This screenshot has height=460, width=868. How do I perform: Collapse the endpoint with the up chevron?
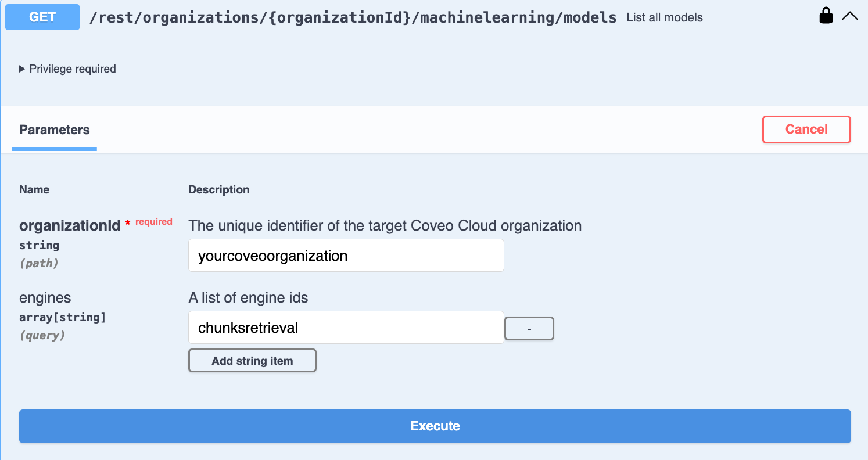[x=849, y=16]
